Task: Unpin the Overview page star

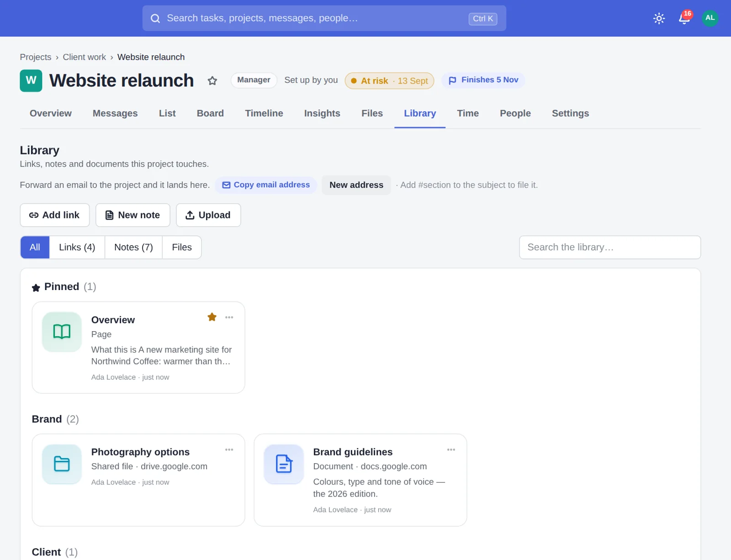Action: tap(212, 317)
